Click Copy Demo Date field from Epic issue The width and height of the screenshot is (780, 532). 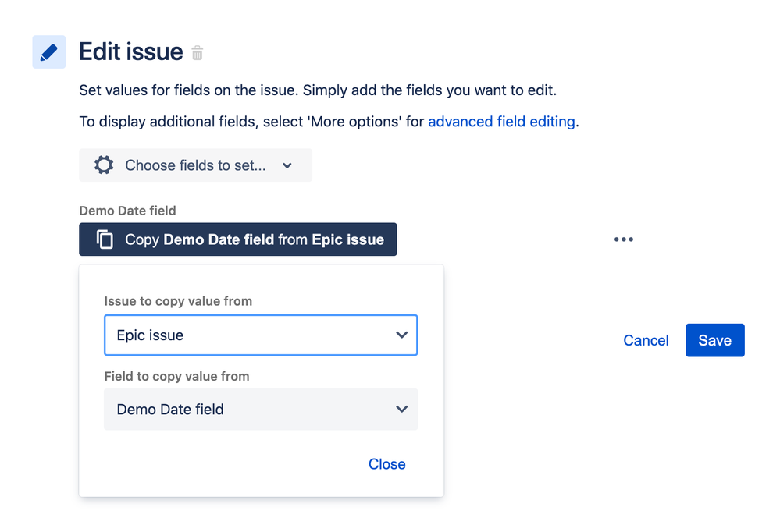[237, 239]
